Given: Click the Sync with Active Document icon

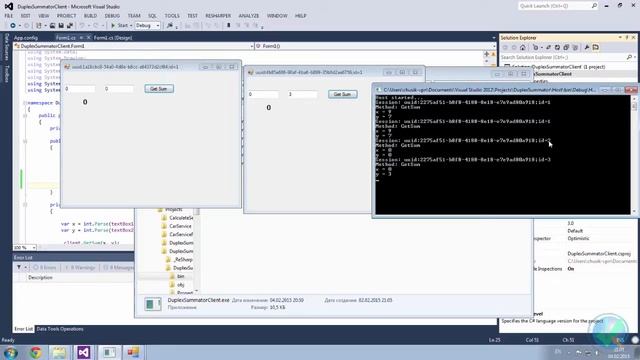Looking at the screenshot, I should coord(548,47).
